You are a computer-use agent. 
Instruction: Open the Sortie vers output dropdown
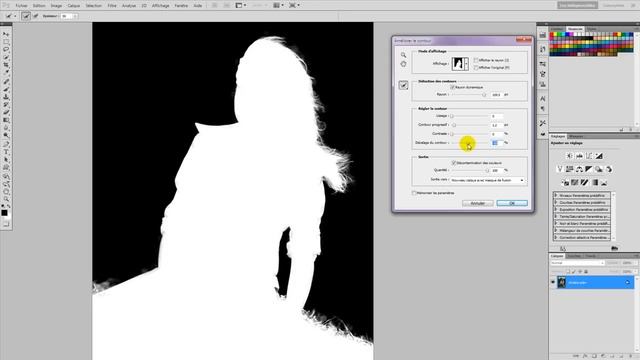[x=487, y=180]
